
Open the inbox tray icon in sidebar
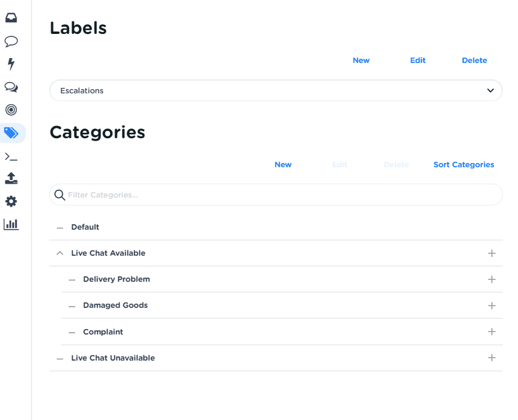11,18
